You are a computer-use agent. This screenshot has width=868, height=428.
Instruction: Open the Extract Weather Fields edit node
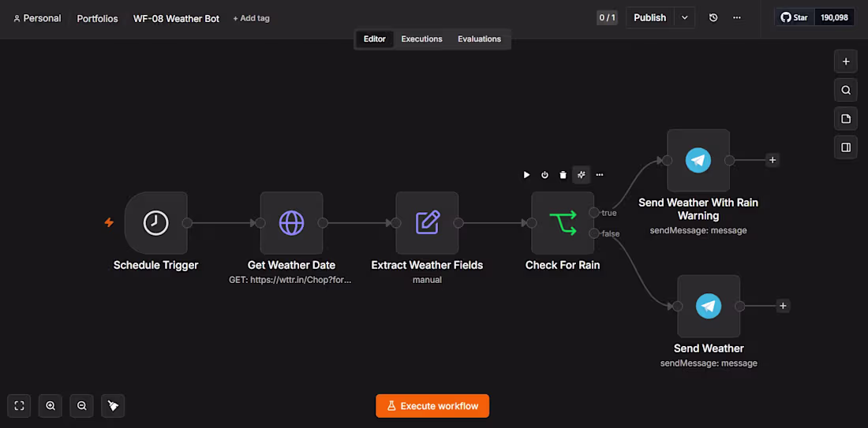point(427,223)
